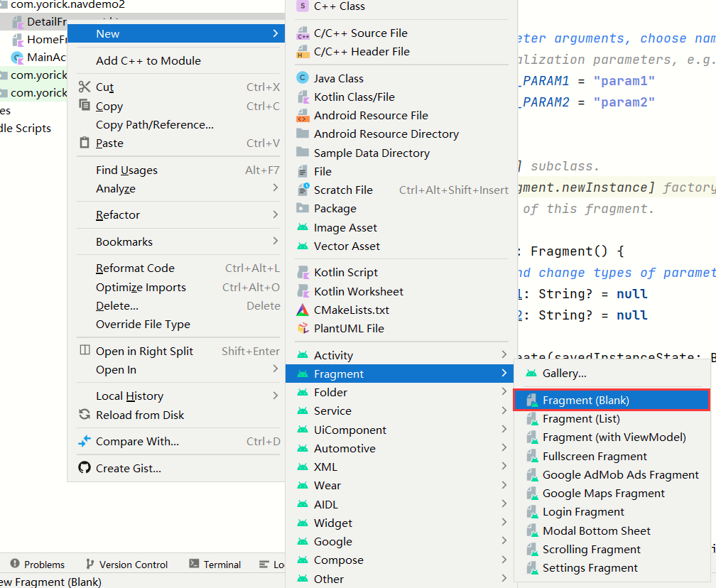Screen dimensions: 716x588
Task: Open the Terminal tool window
Action: (215, 565)
